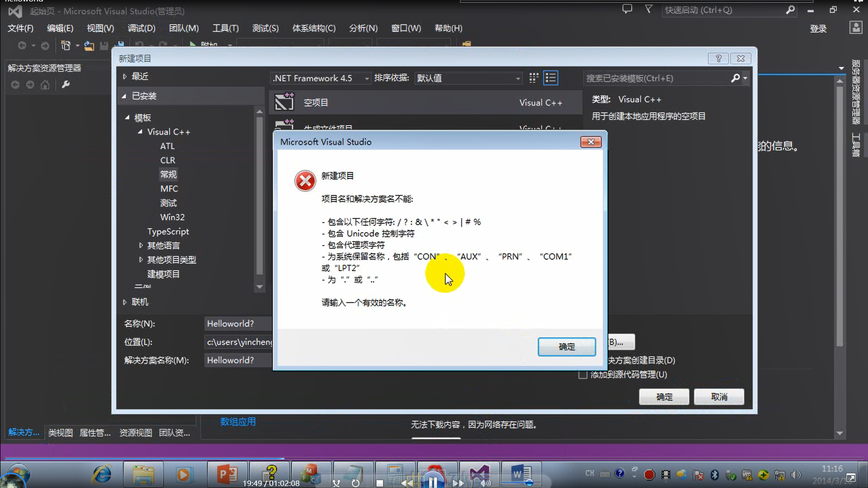Click the search magnifier in template search box
Image resolution: width=868 pixels, height=488 pixels.
click(735, 78)
